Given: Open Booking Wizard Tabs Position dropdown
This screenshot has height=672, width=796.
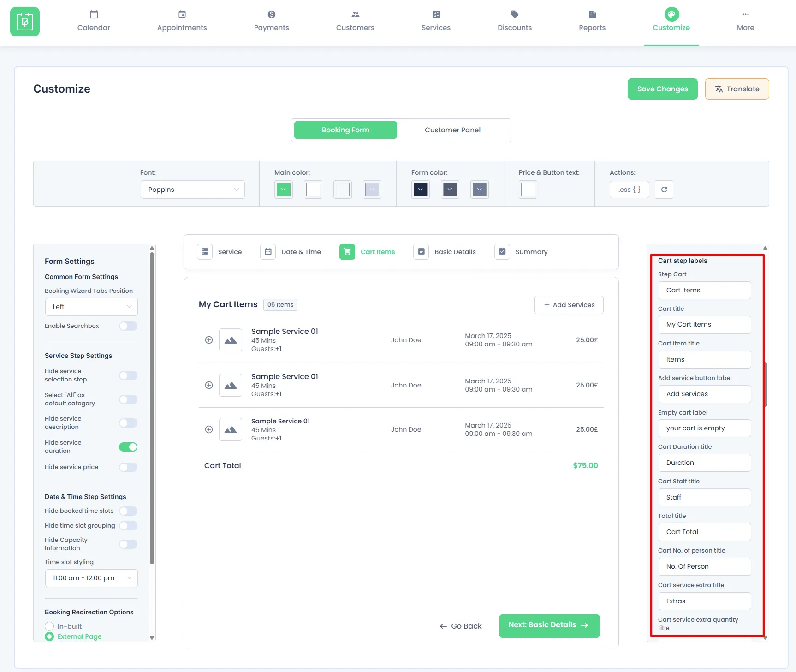Looking at the screenshot, I should coord(91,307).
